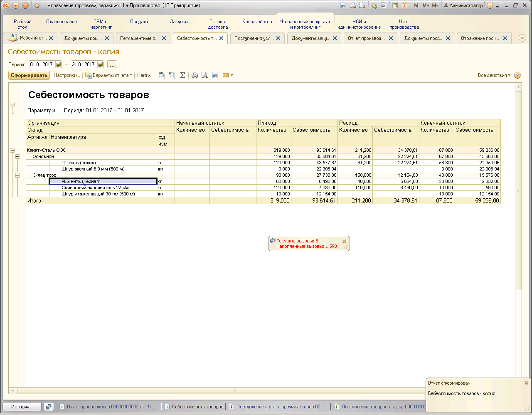Open the Варианты отчета dropdown
Screen dimensions: 532x415
109,75
